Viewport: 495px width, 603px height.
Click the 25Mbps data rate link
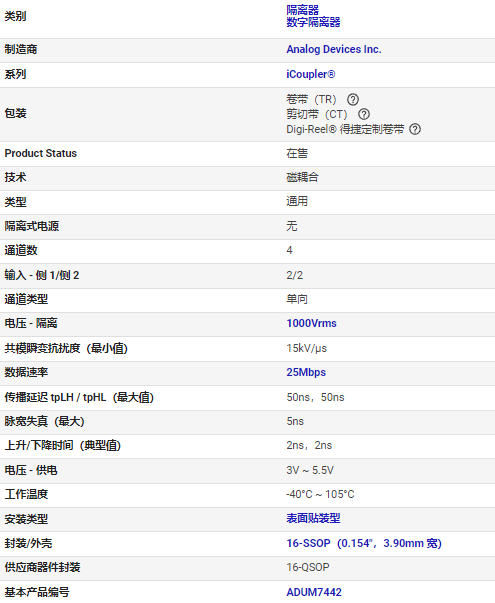(306, 372)
